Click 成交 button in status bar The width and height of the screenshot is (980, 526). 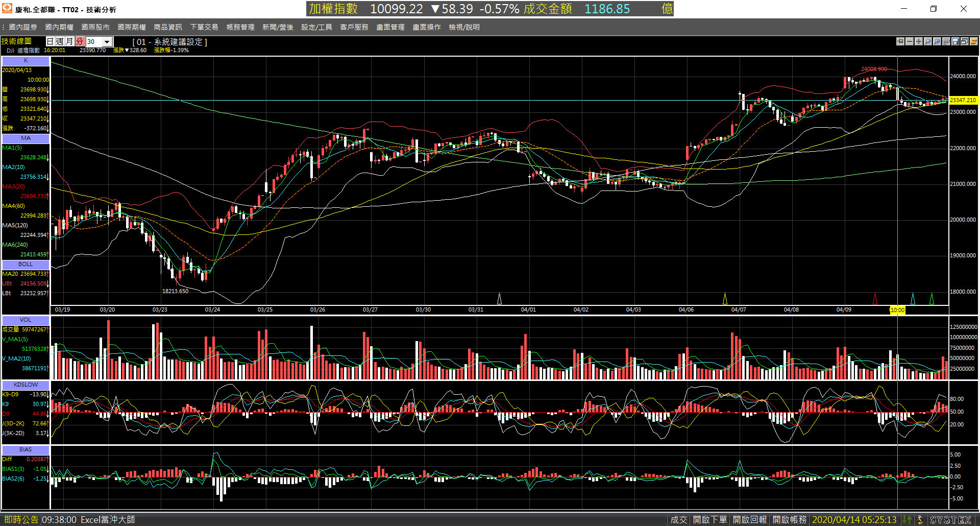point(679,520)
